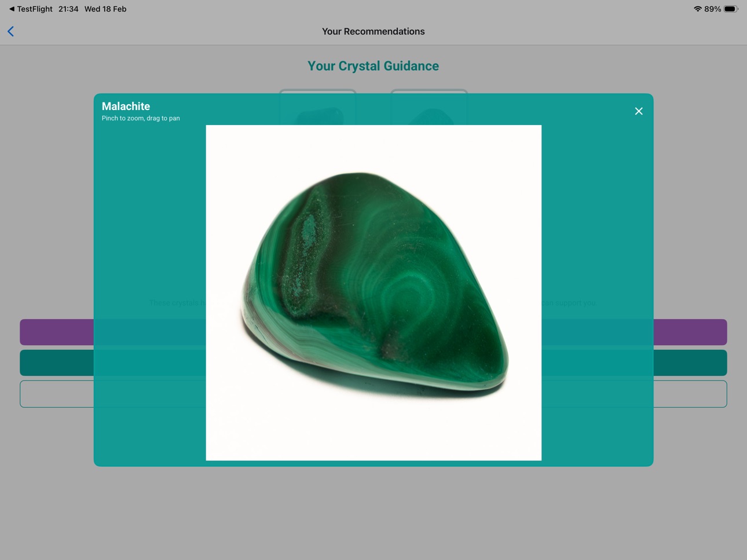The height and width of the screenshot is (560, 747).
Task: Tap the Malachite title in the popup
Action: pos(126,106)
